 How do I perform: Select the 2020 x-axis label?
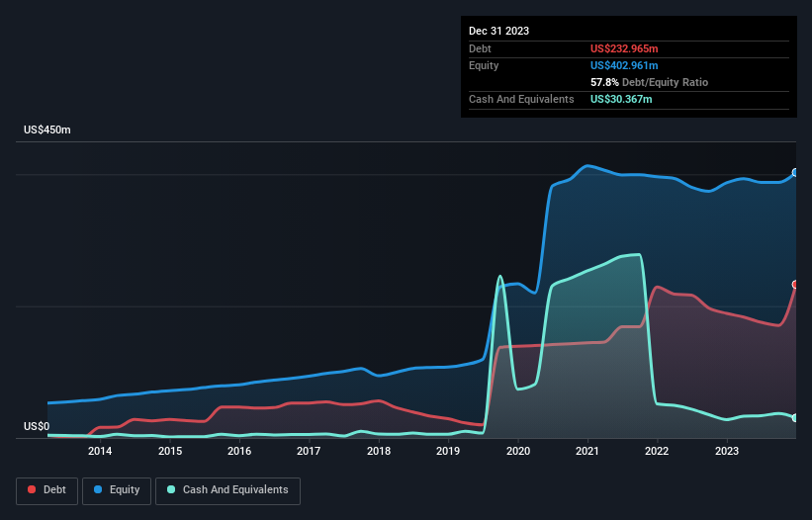[518, 451]
